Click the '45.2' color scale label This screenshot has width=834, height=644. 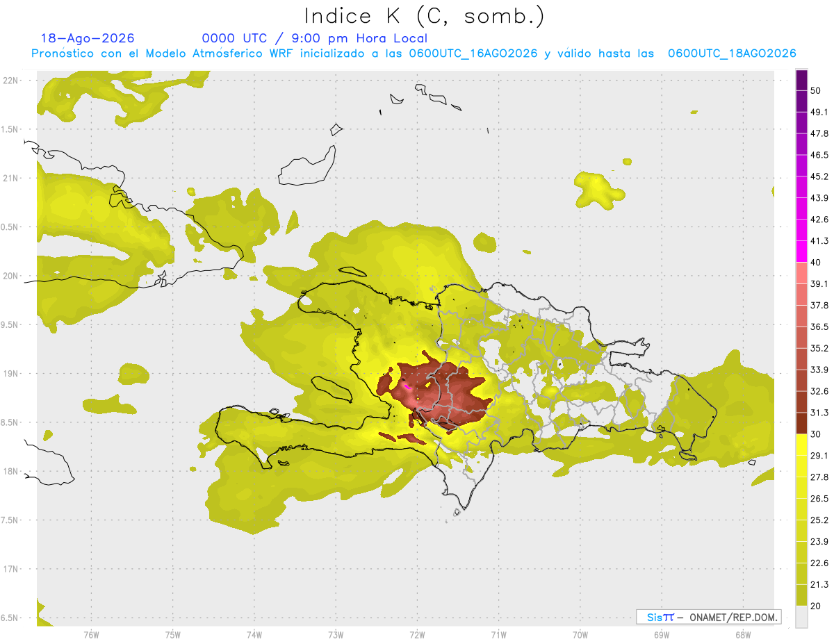(819, 176)
